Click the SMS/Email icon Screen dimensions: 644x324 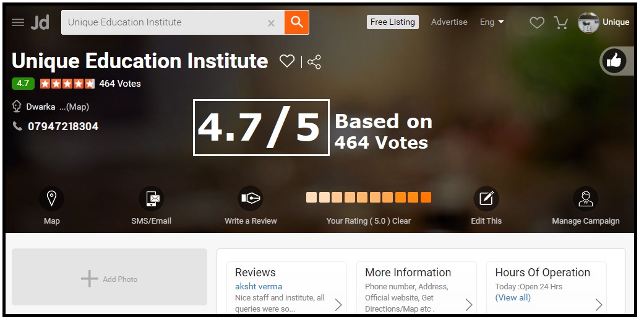pyautogui.click(x=152, y=199)
